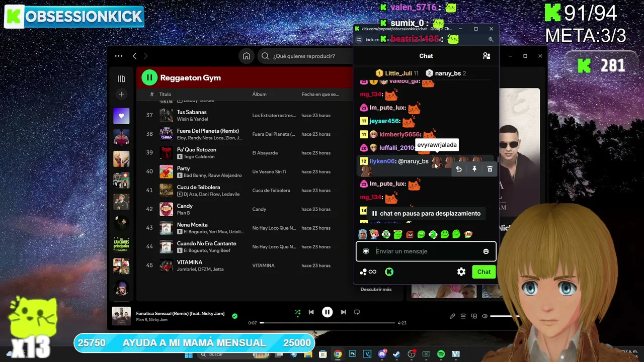Open Steam from the taskbar
Screen dimensions: 644x362
pyautogui.click(x=396, y=354)
